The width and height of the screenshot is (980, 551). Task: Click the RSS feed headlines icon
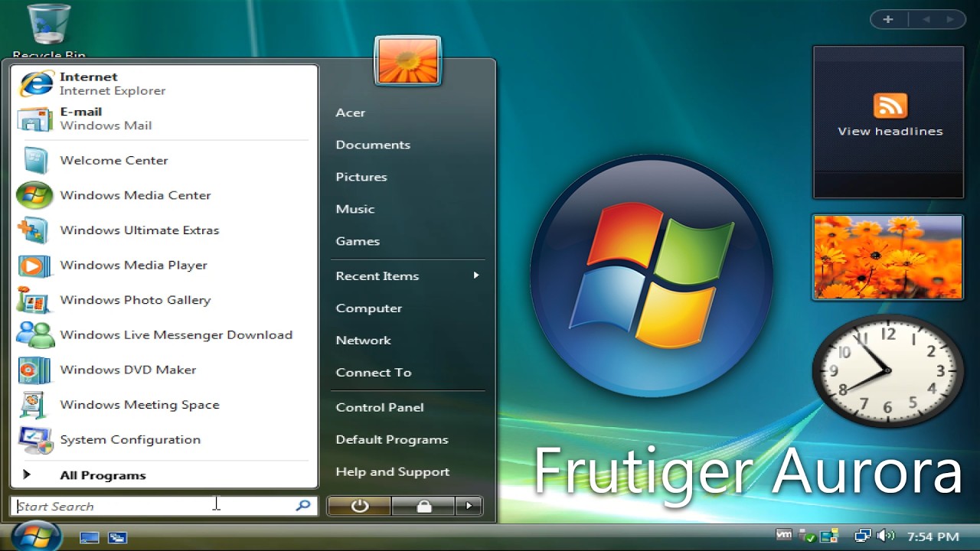pos(890,106)
